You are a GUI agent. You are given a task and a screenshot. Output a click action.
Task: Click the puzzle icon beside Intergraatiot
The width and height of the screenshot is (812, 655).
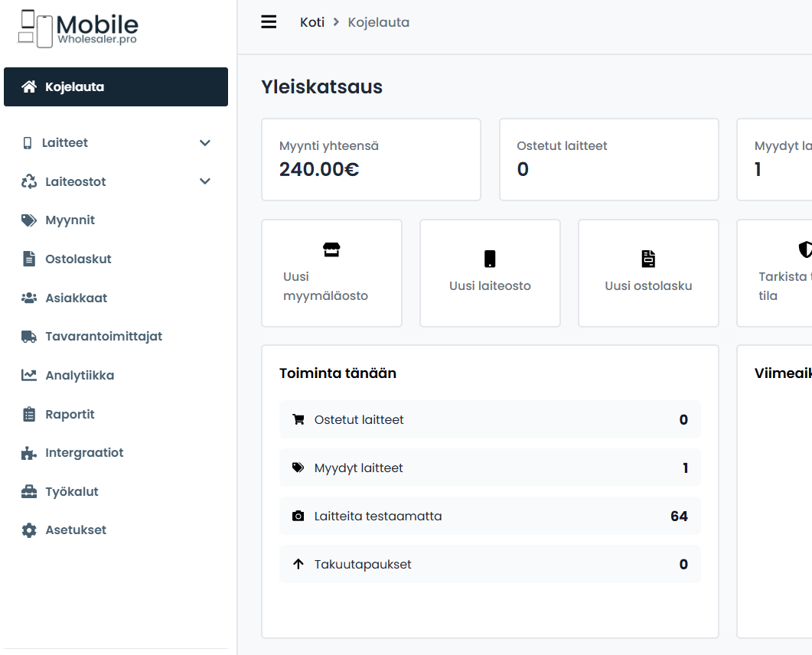click(29, 453)
